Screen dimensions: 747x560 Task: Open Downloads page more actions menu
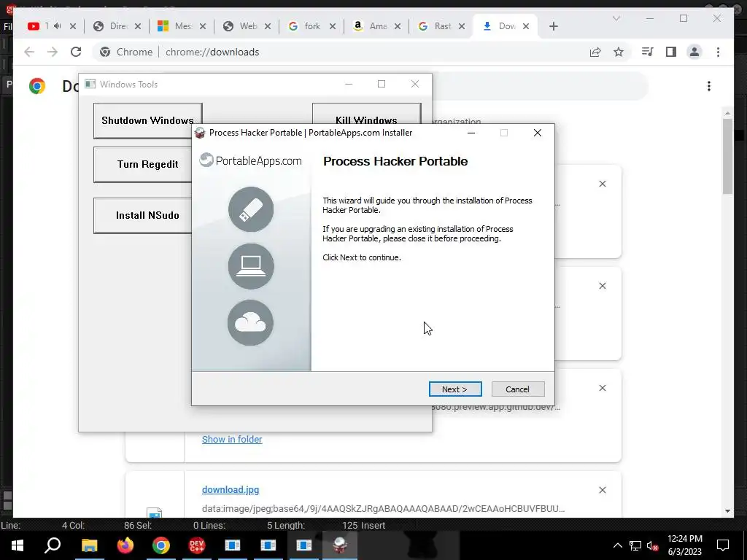tap(709, 86)
